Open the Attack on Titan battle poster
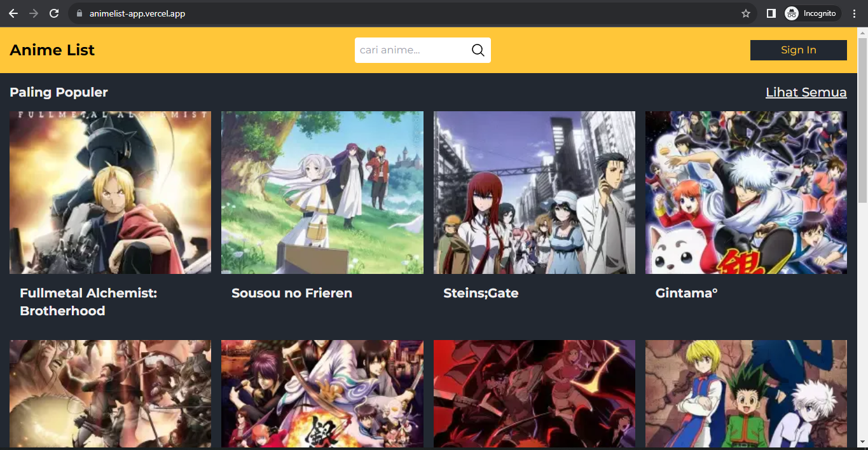Image resolution: width=868 pixels, height=450 pixels. click(x=110, y=393)
